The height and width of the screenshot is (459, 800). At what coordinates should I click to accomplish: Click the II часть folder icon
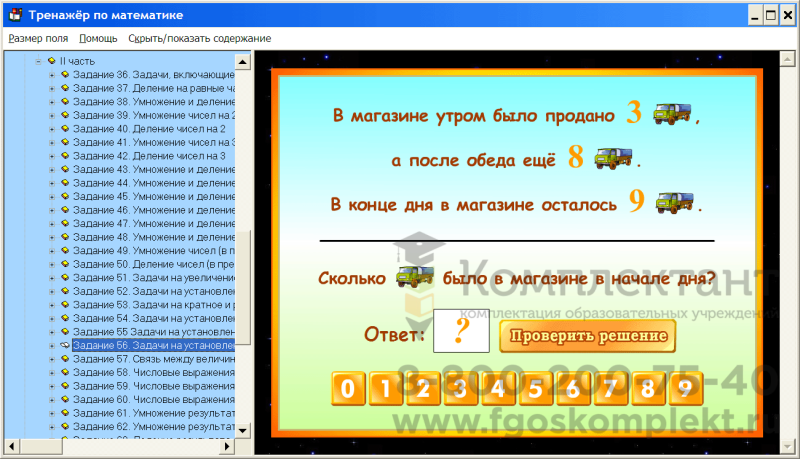click(x=52, y=61)
